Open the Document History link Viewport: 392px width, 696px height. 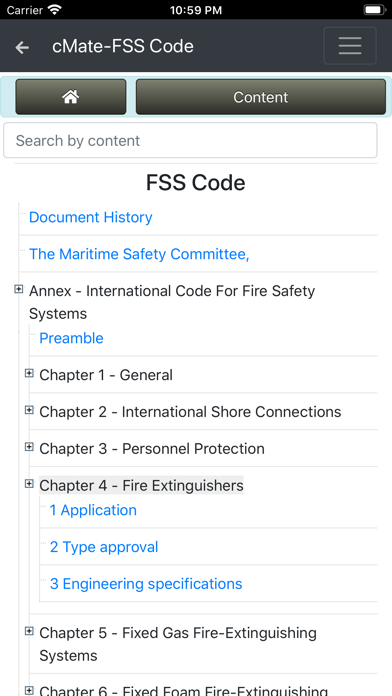[91, 217]
